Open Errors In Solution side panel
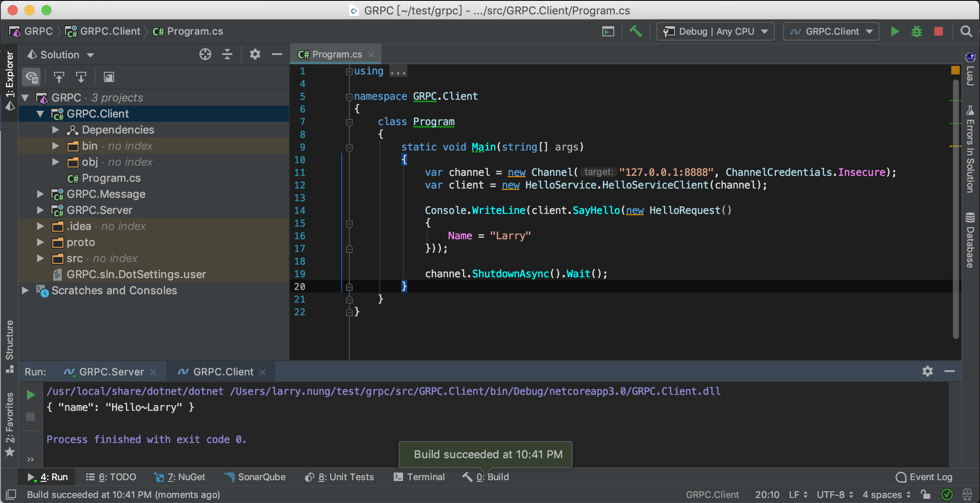Image resolution: width=980 pixels, height=503 pixels. [970, 150]
